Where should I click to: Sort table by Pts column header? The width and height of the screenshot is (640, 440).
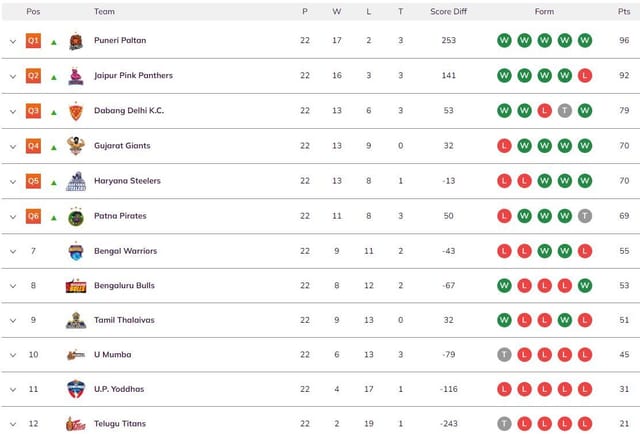(624, 12)
